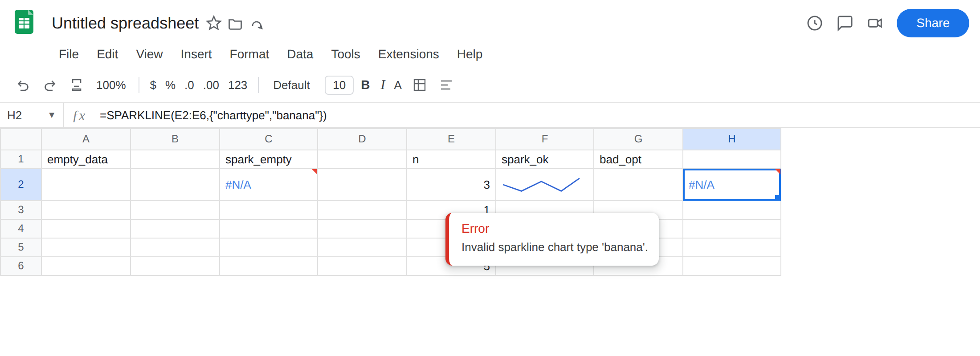Viewport: 980px width, 356px height.
Task: Open the Default font dropdown
Action: pyautogui.click(x=291, y=85)
